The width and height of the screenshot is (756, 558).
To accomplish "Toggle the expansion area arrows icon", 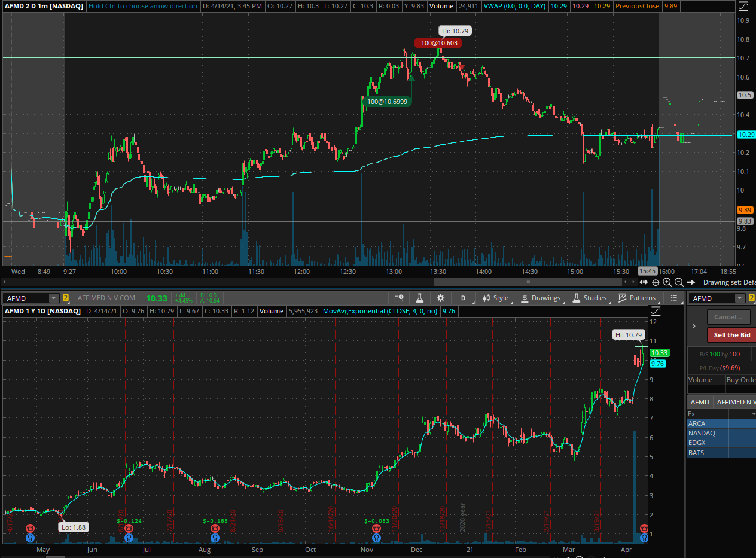I will coord(644,282).
